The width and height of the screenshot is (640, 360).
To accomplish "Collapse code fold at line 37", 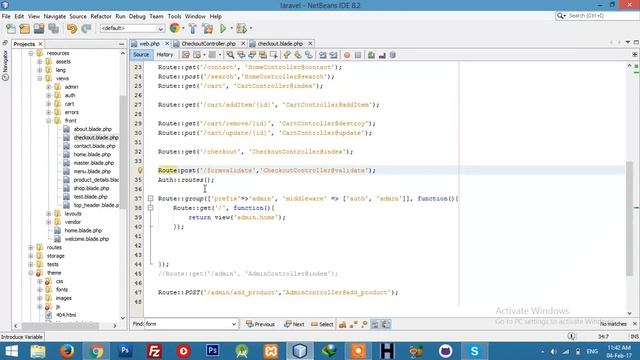I will (150, 198).
